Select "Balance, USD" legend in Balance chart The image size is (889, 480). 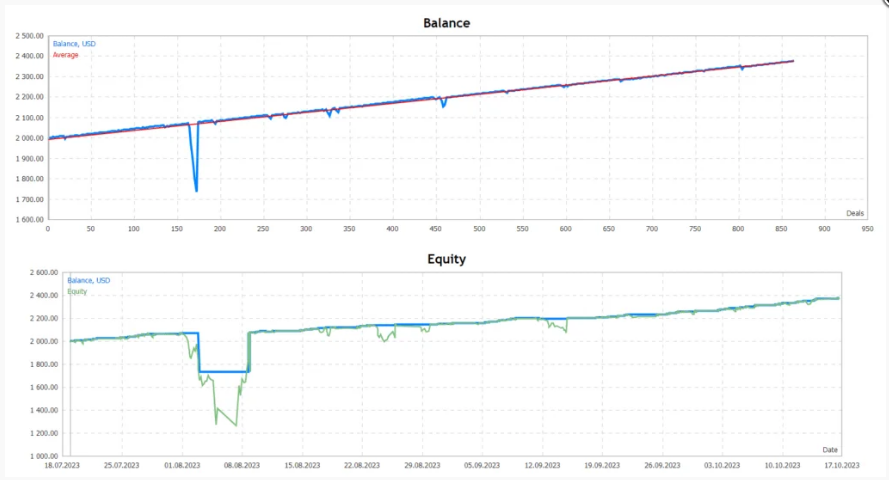(74, 44)
